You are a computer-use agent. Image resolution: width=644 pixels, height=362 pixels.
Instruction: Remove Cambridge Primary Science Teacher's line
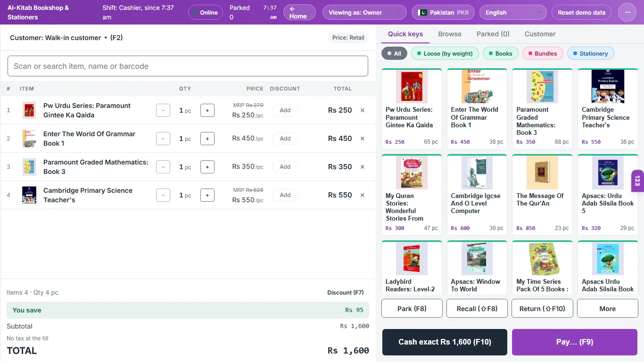click(x=363, y=195)
